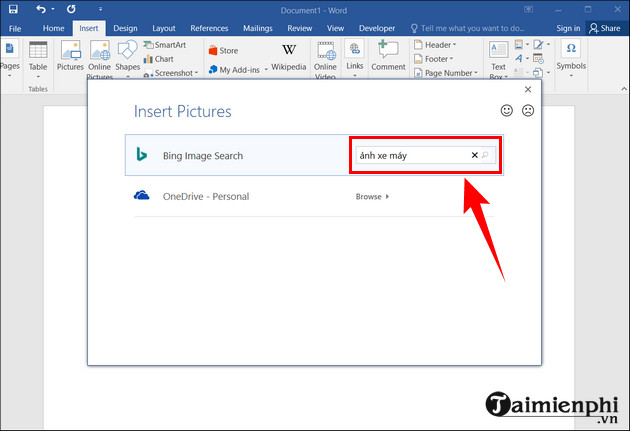Click the sad frown feedback icon

click(528, 110)
